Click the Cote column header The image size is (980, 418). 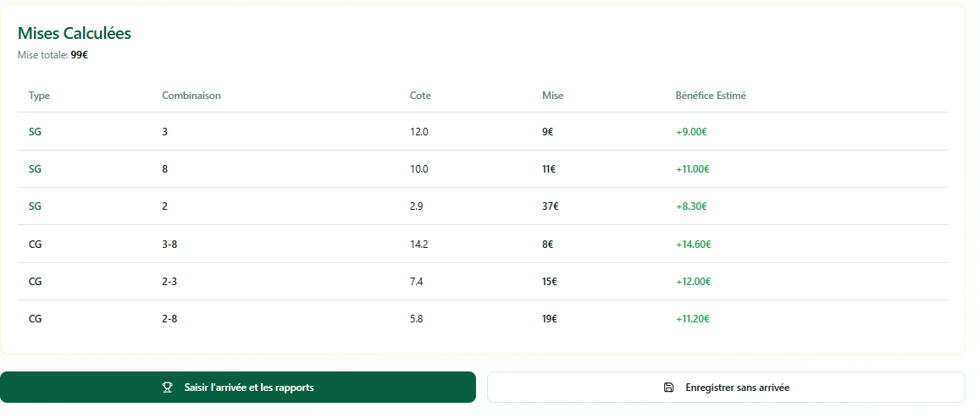(x=420, y=96)
